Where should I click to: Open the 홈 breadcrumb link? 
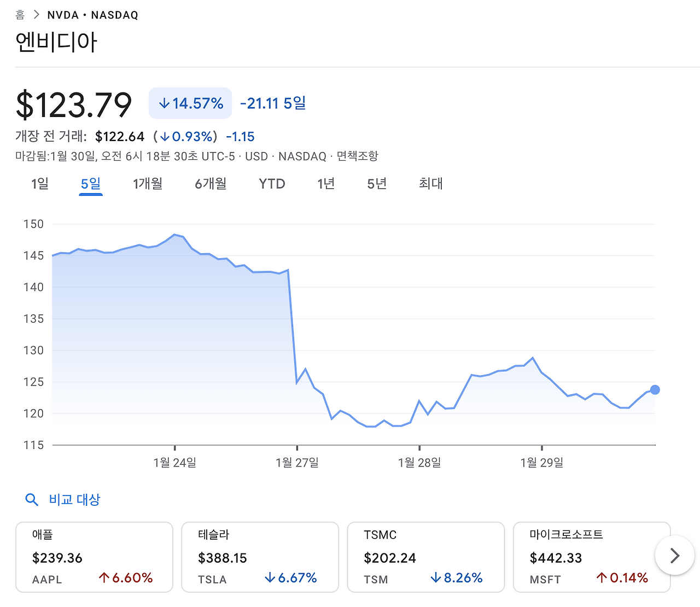pyautogui.click(x=20, y=15)
